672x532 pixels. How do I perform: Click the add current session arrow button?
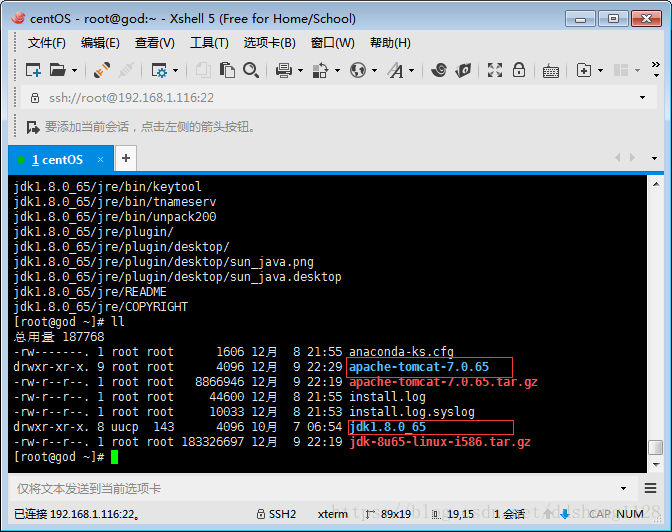[x=33, y=127]
